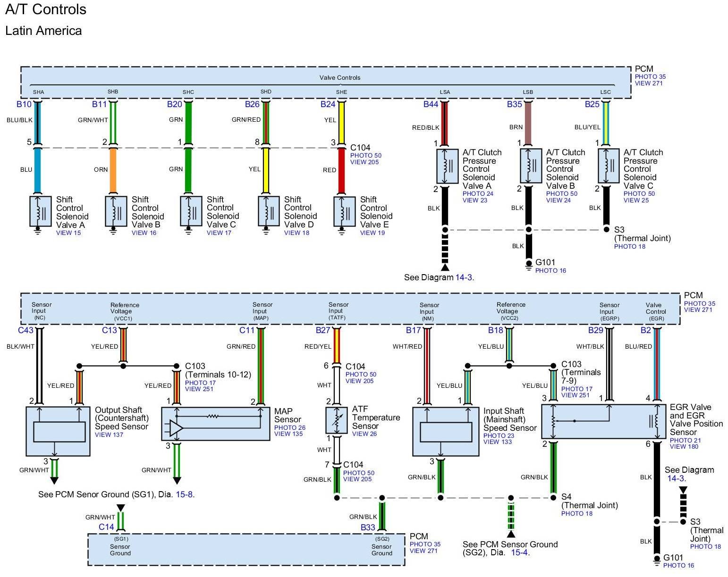
Task: Click the B10 terminal label for SHA
Action: click(24, 104)
